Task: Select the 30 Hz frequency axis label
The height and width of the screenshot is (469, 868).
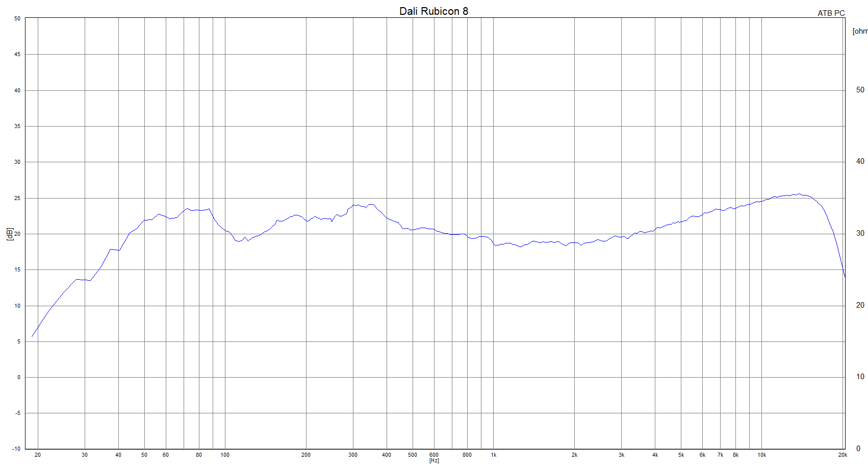Action: (x=85, y=455)
